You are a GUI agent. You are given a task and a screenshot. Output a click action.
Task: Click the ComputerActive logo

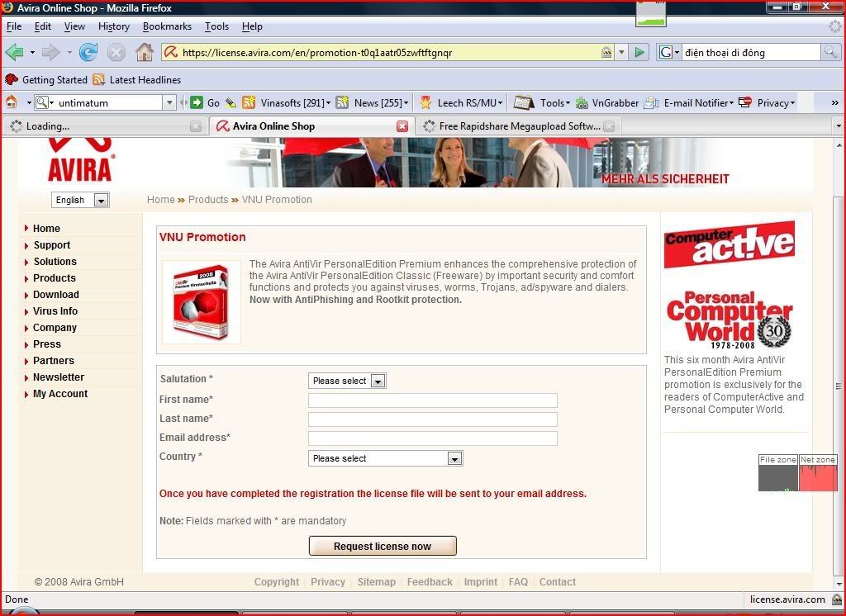click(730, 244)
